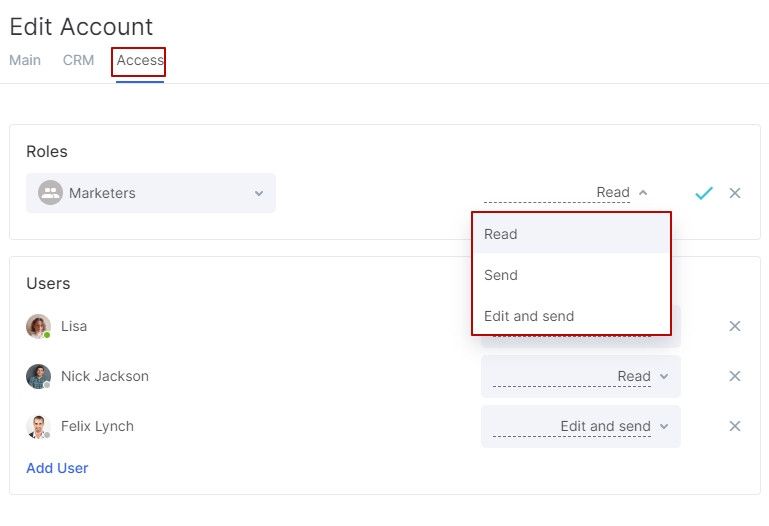The image size is (769, 526).
Task: Click Felix Lynch's avatar
Action: [38, 426]
